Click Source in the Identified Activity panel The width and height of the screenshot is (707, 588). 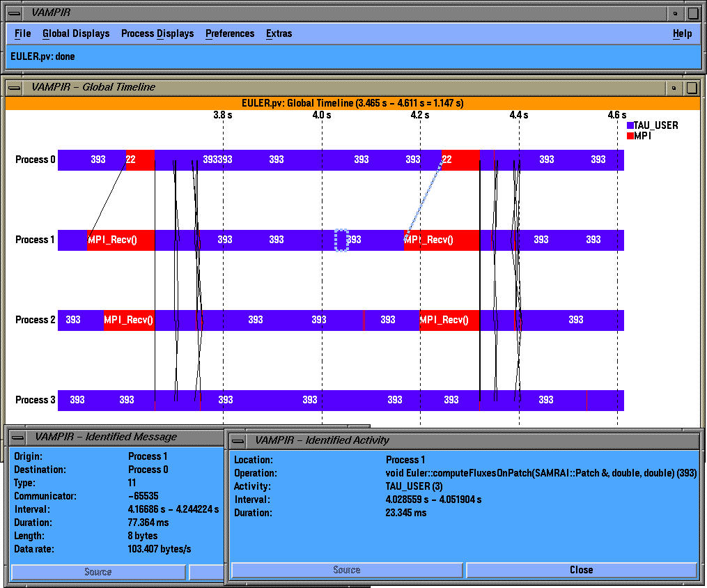346,570
